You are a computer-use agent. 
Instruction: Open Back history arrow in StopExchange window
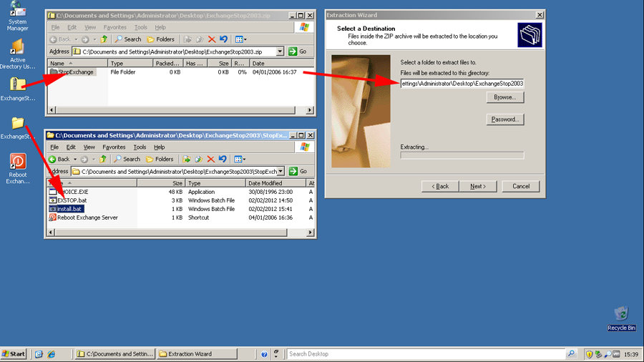coord(75,160)
